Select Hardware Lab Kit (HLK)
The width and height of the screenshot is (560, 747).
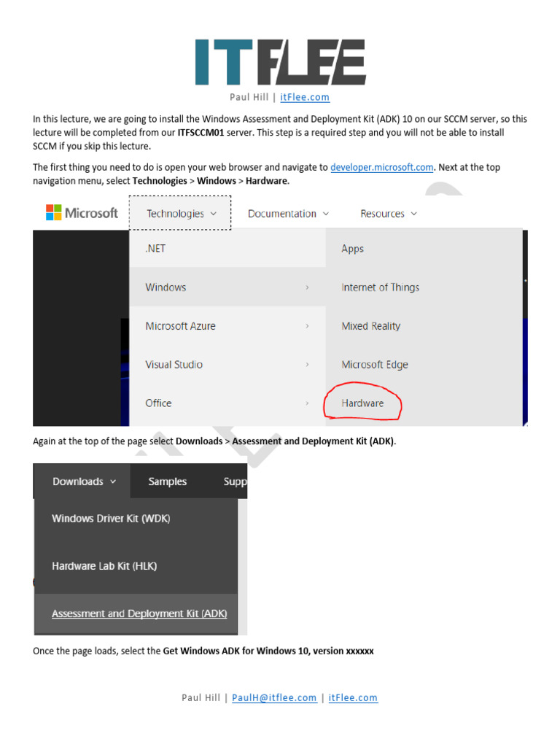pos(104,566)
